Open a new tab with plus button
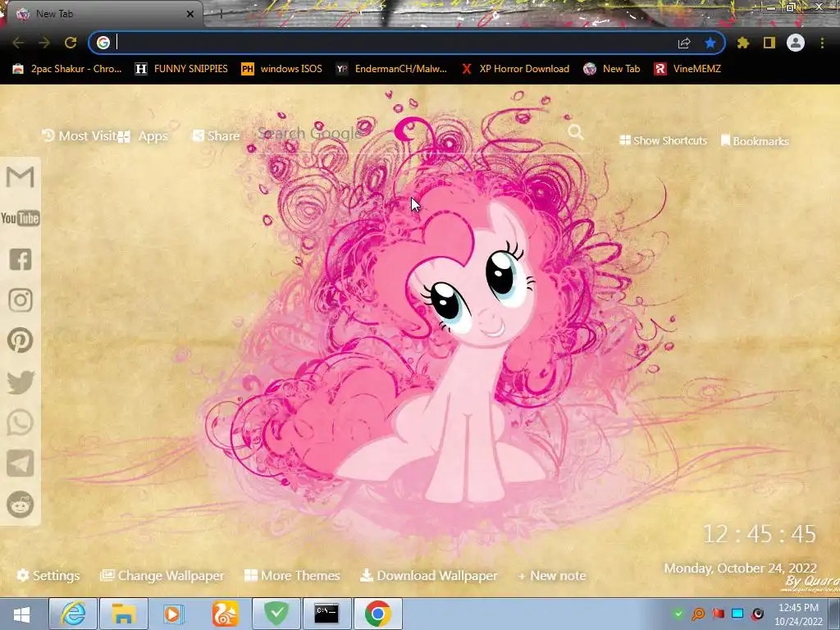The width and height of the screenshot is (840, 630). pyautogui.click(x=221, y=15)
